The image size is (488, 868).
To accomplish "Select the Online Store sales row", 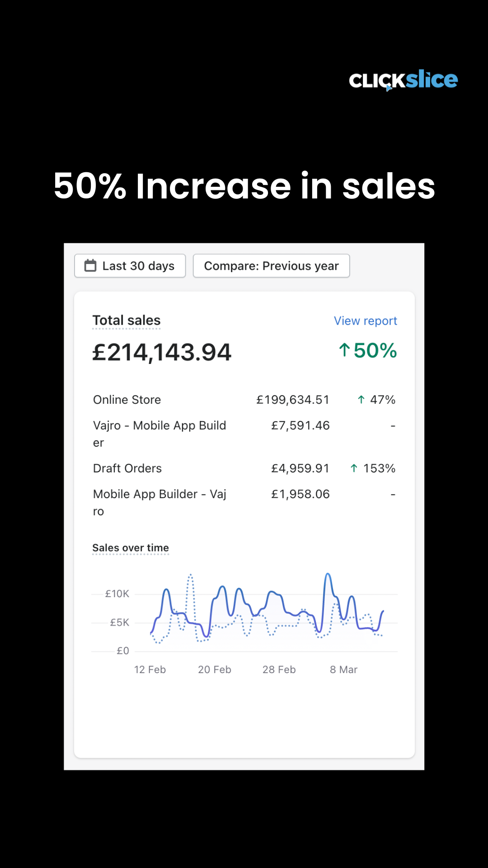I will pos(127,400).
